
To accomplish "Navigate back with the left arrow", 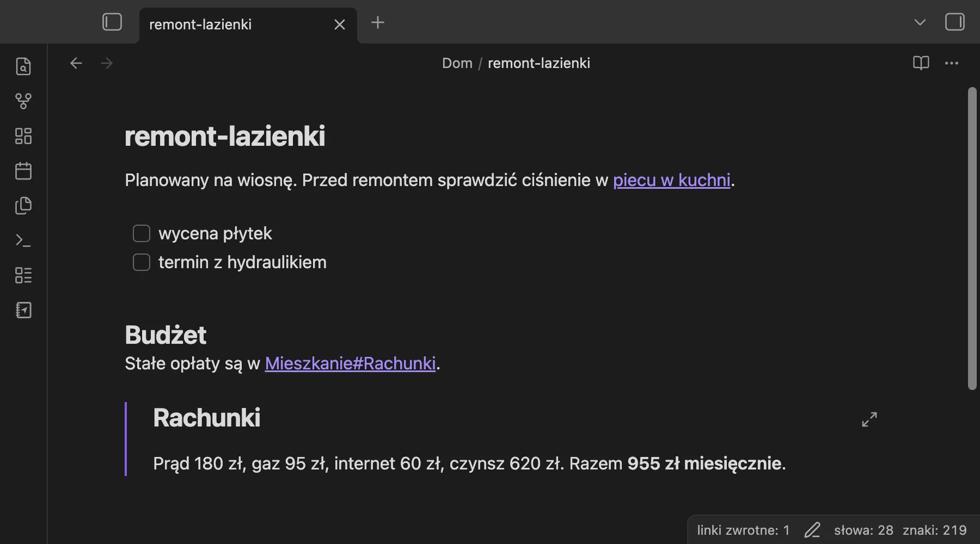I will [x=76, y=63].
